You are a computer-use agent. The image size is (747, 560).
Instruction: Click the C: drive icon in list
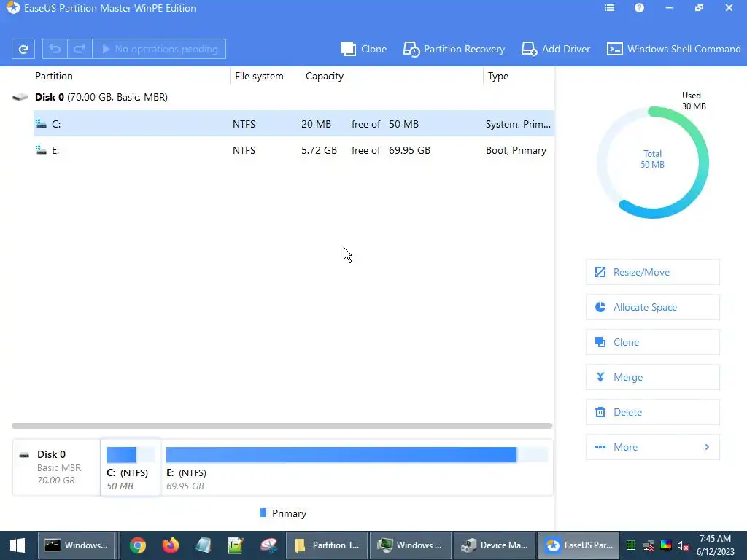pyautogui.click(x=41, y=124)
